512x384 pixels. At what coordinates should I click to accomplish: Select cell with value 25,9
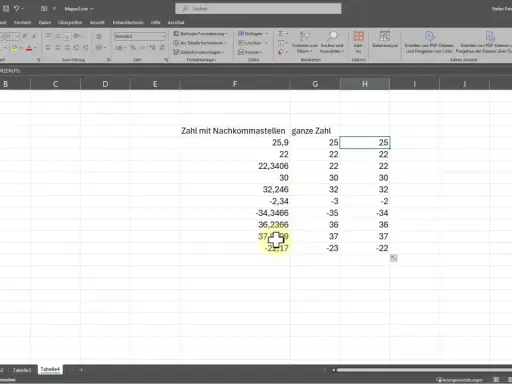coord(235,143)
